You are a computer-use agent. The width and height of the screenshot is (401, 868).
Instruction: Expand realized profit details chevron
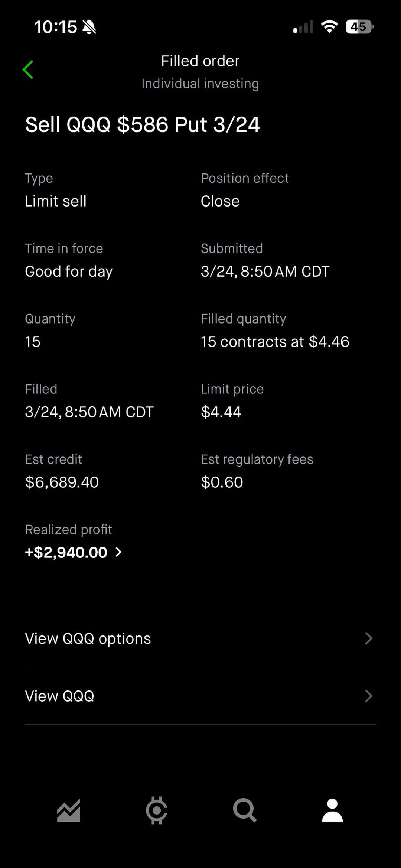(x=118, y=552)
